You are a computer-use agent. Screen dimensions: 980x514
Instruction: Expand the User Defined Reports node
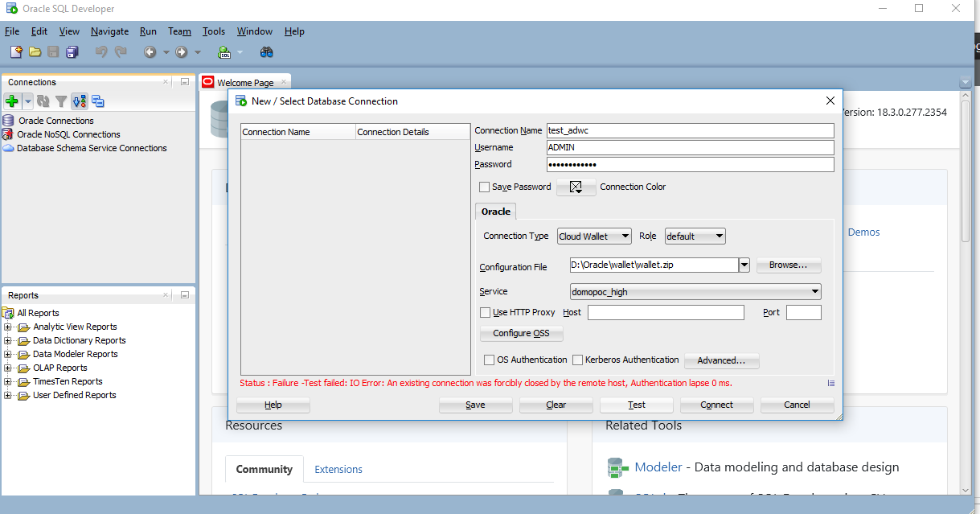point(8,396)
